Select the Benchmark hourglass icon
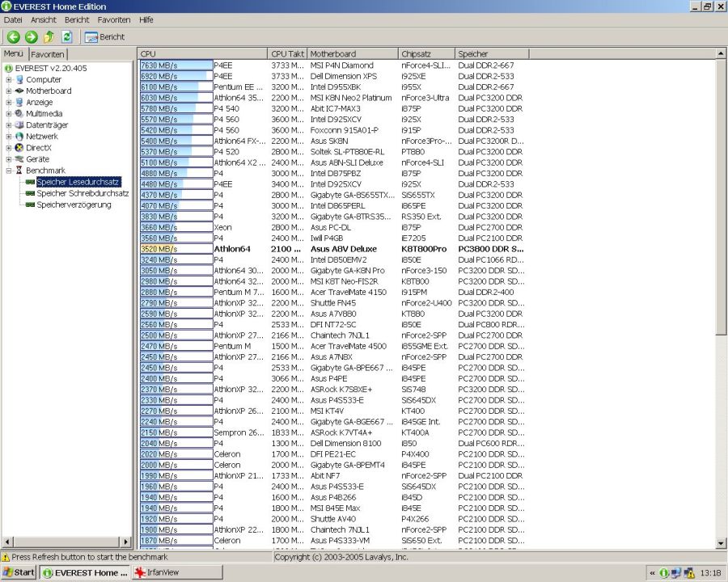This screenshot has height=582, width=728. click(19, 171)
